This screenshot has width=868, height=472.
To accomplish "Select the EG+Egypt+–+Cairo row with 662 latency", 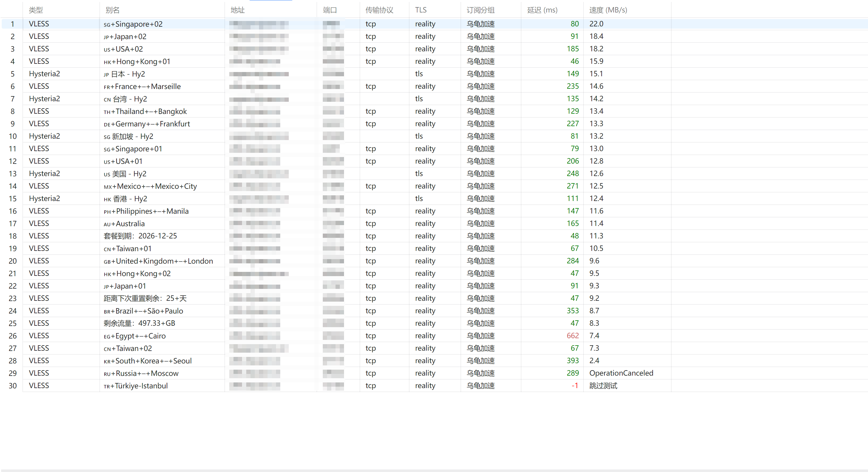I will [434, 336].
